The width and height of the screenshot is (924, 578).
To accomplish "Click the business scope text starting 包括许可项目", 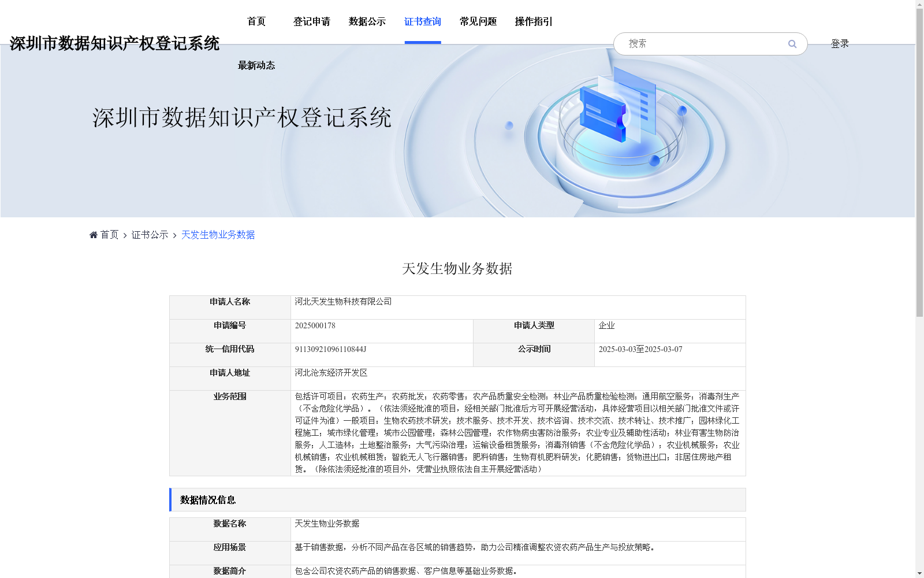I will [x=517, y=433].
